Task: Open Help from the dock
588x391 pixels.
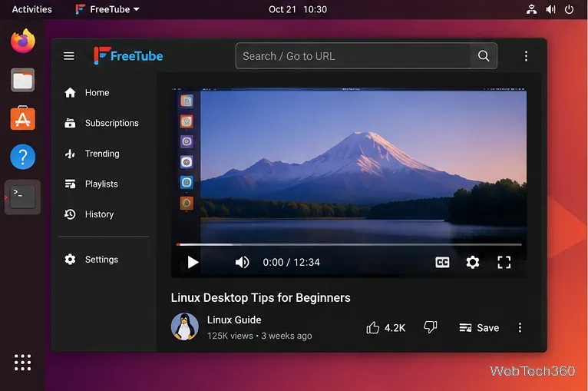Action: pyautogui.click(x=23, y=157)
